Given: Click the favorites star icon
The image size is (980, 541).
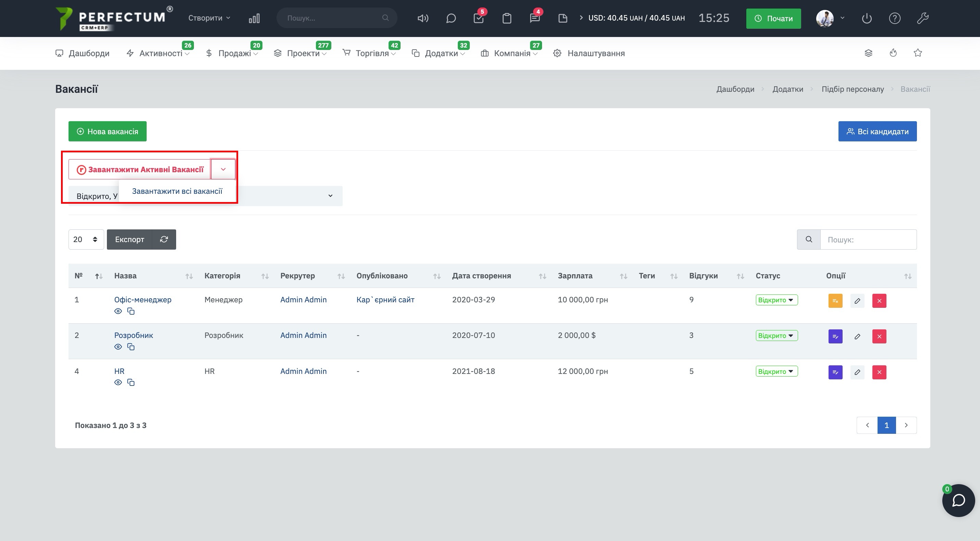Looking at the screenshot, I should click(x=918, y=53).
